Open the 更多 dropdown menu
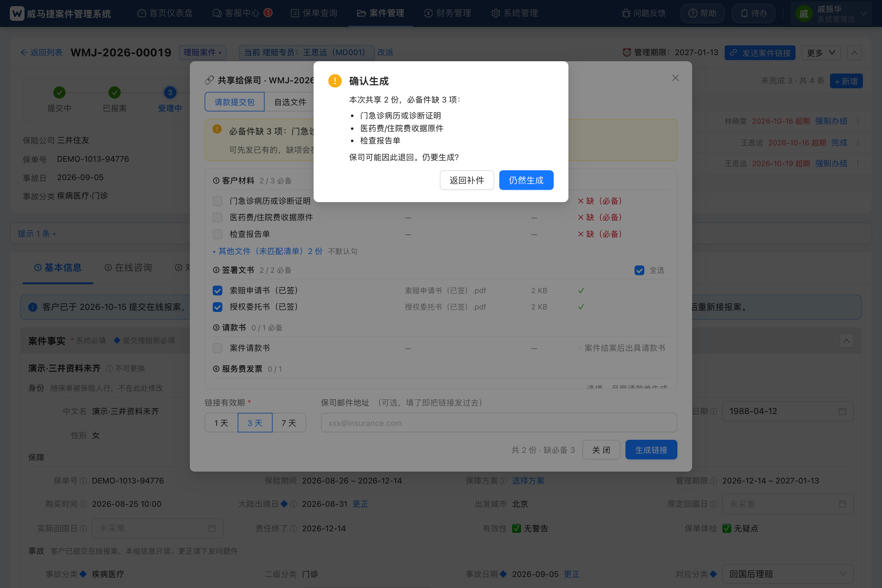 tap(821, 53)
